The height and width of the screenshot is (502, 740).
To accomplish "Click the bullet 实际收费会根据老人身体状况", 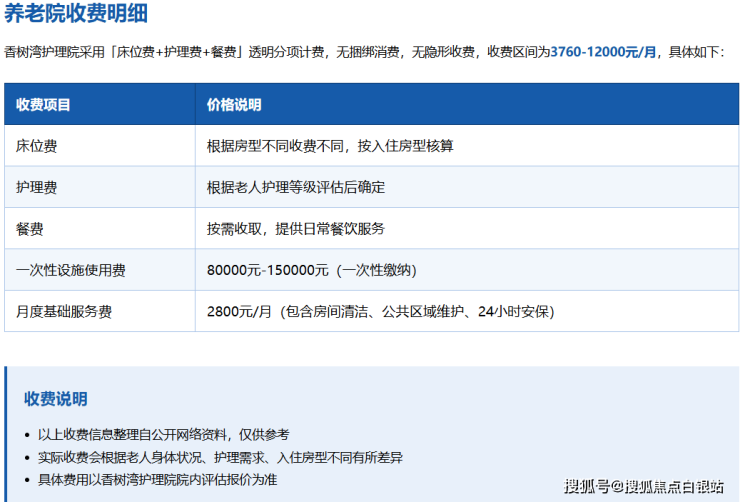I will (220, 457).
